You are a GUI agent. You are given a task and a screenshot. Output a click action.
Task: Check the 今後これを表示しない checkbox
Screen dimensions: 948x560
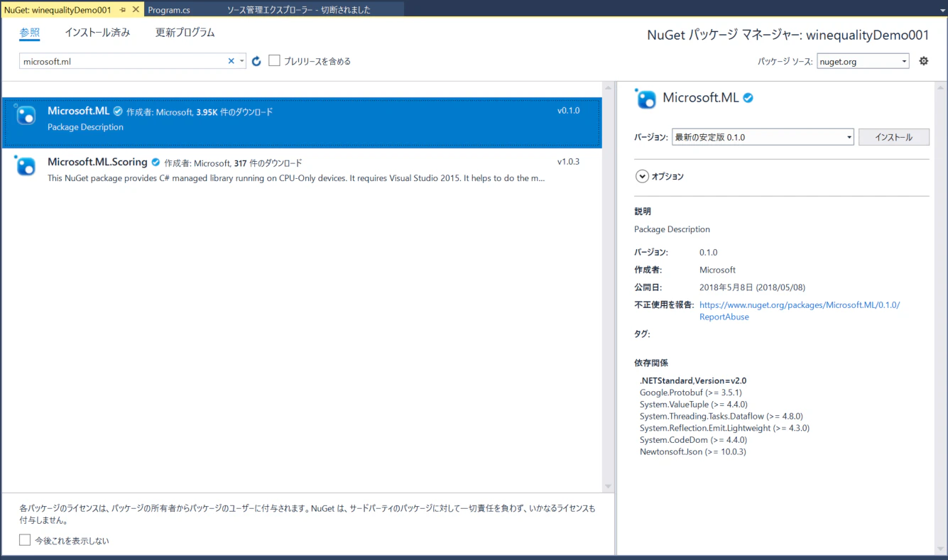coord(25,540)
